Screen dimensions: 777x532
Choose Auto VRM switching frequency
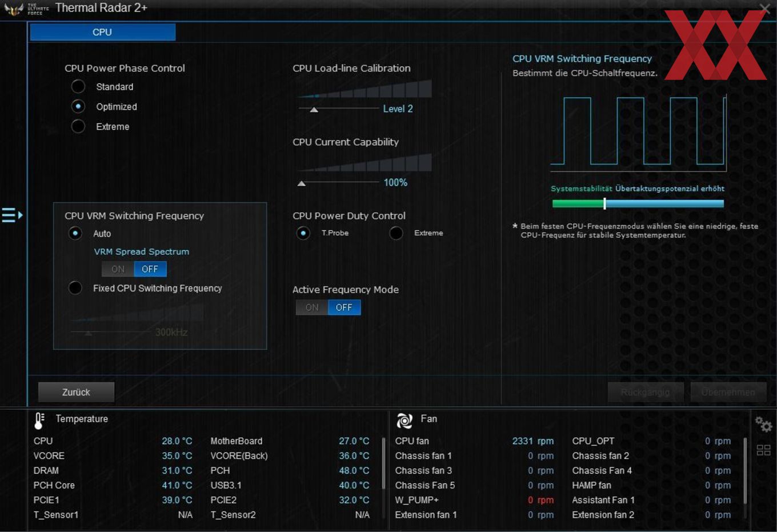[75, 234]
